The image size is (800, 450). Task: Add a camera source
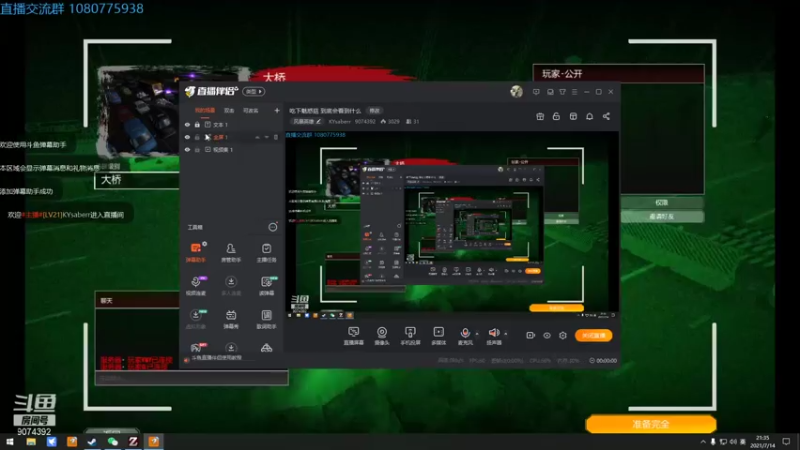[382, 336]
